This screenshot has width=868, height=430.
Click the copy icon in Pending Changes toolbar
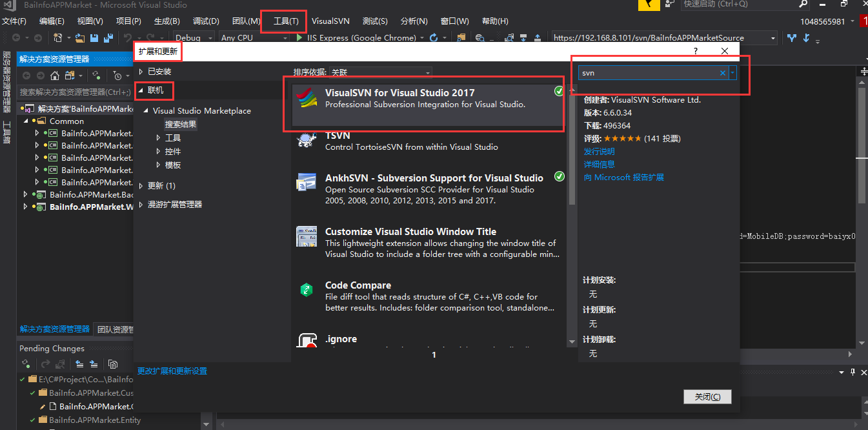coord(113,364)
